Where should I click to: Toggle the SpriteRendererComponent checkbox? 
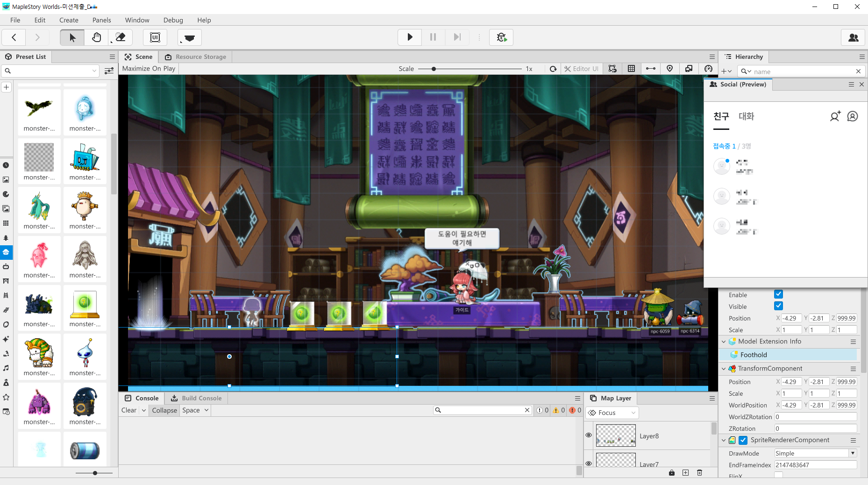(743, 440)
